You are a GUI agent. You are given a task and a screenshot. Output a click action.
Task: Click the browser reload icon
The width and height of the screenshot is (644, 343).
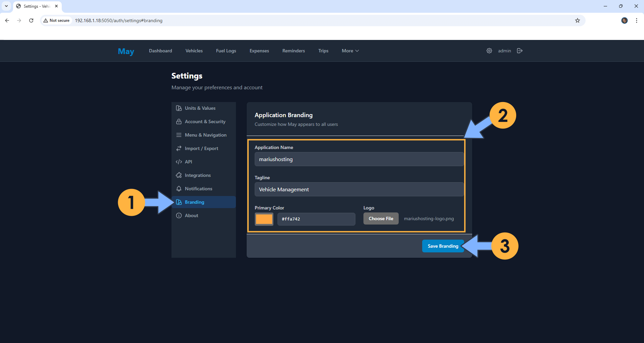pos(31,20)
